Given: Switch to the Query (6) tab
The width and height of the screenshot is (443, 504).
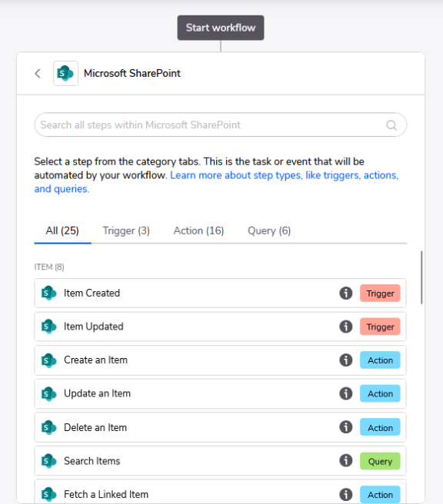Looking at the screenshot, I should tap(269, 230).
